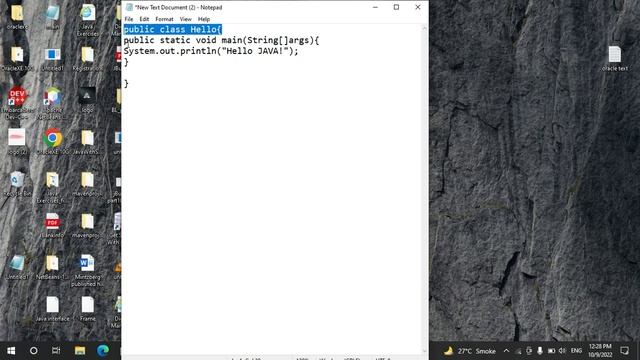Select the Java Exercises icon at the top of the desktop
Image resolution: width=640 pixels, height=360 pixels.
pyautogui.click(x=88, y=20)
